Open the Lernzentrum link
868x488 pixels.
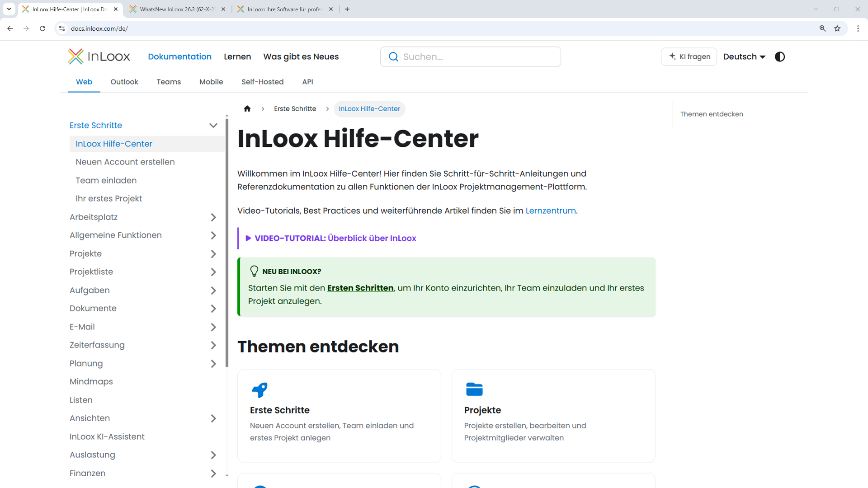click(551, 211)
